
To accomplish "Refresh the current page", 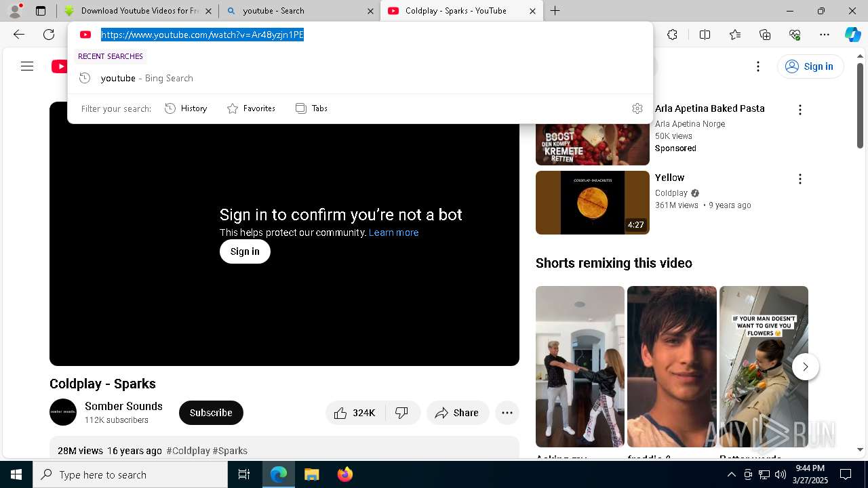I will point(49,35).
